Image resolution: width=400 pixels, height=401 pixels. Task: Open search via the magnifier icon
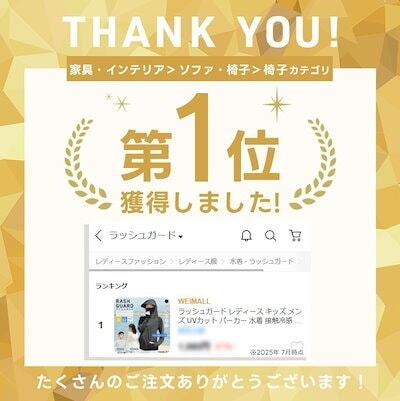point(270,236)
